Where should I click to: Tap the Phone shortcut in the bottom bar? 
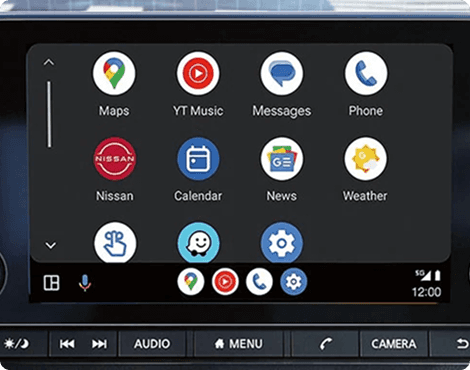coord(259,282)
